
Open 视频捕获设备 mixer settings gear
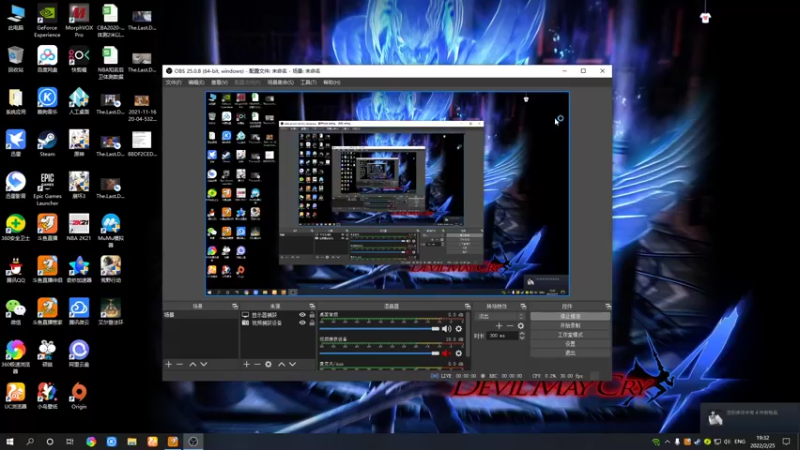(459, 353)
